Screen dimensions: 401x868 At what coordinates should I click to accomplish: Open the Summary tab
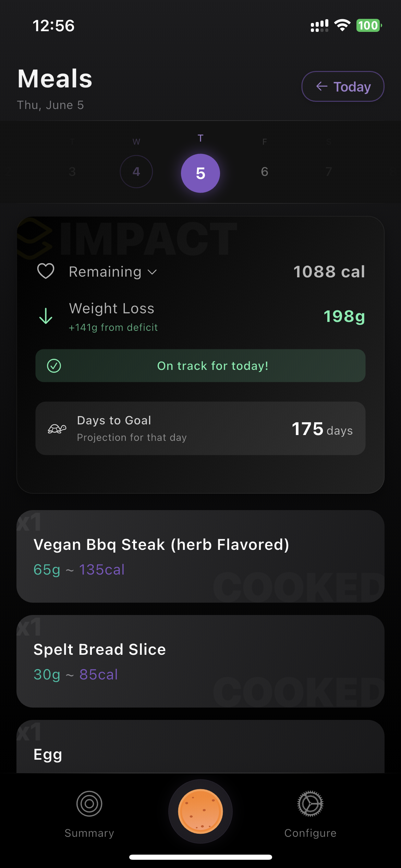tap(89, 832)
